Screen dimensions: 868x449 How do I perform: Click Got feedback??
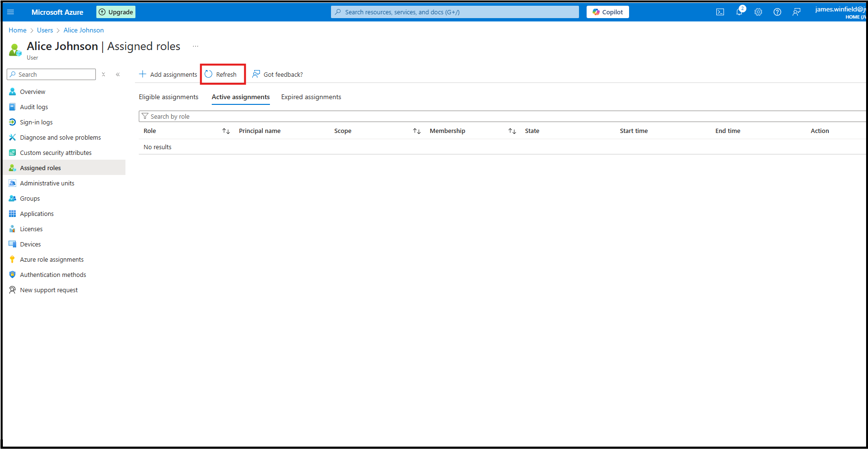pos(278,74)
